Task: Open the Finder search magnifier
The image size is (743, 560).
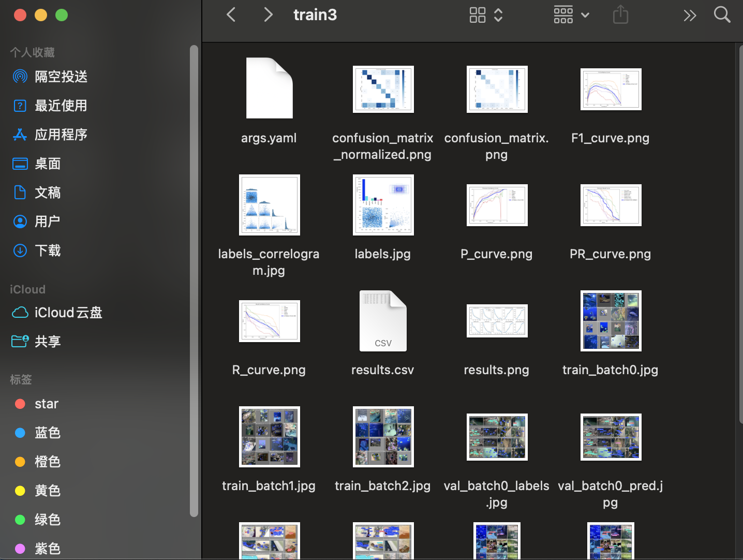Action: [722, 14]
